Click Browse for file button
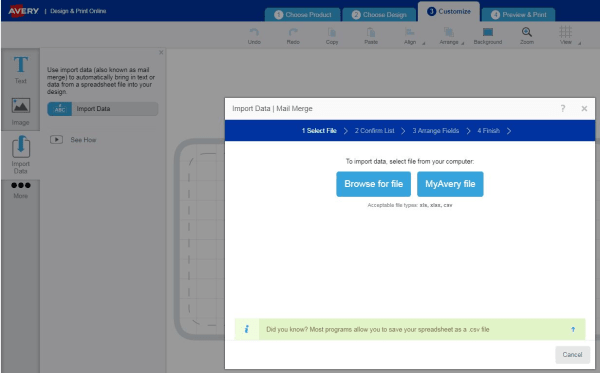 pos(373,184)
